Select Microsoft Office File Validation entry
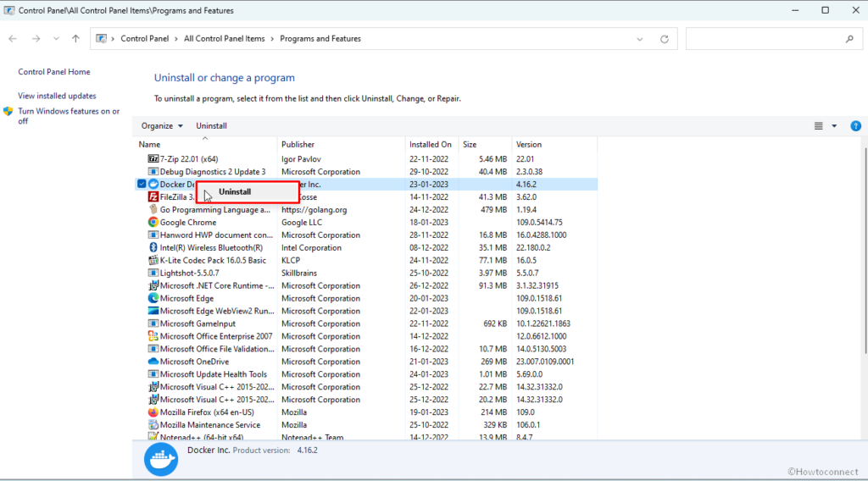Viewport: 868px width, 481px height. coord(365,349)
